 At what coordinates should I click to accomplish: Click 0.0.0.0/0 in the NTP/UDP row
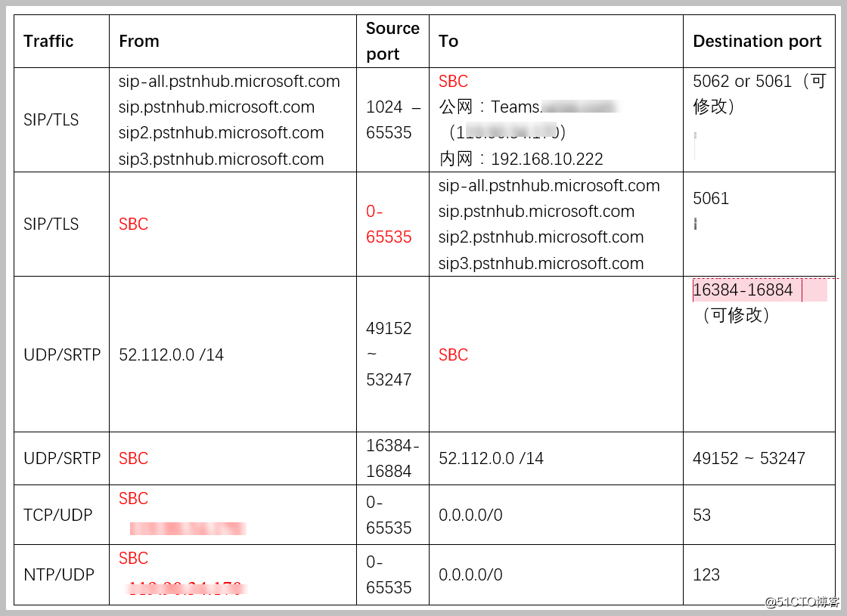point(470,575)
